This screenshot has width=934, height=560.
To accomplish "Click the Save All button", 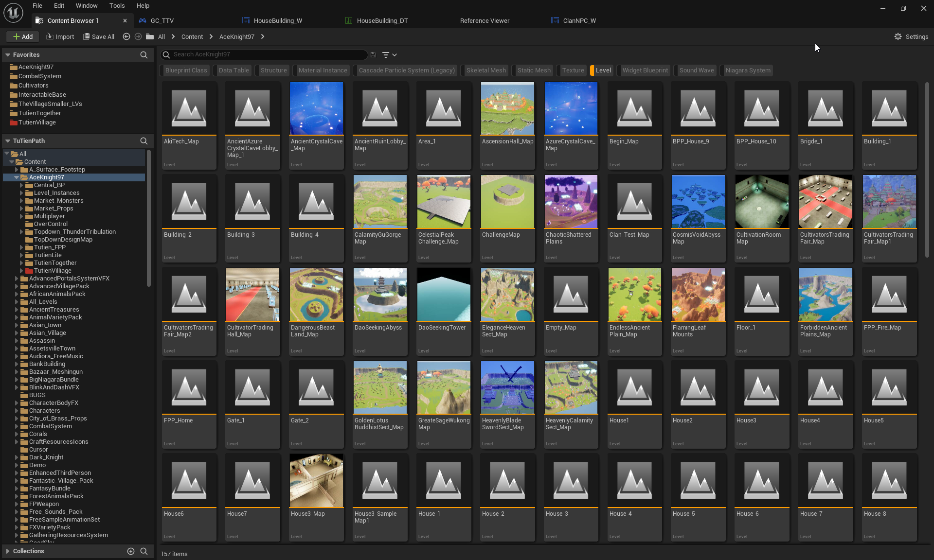I will [99, 36].
